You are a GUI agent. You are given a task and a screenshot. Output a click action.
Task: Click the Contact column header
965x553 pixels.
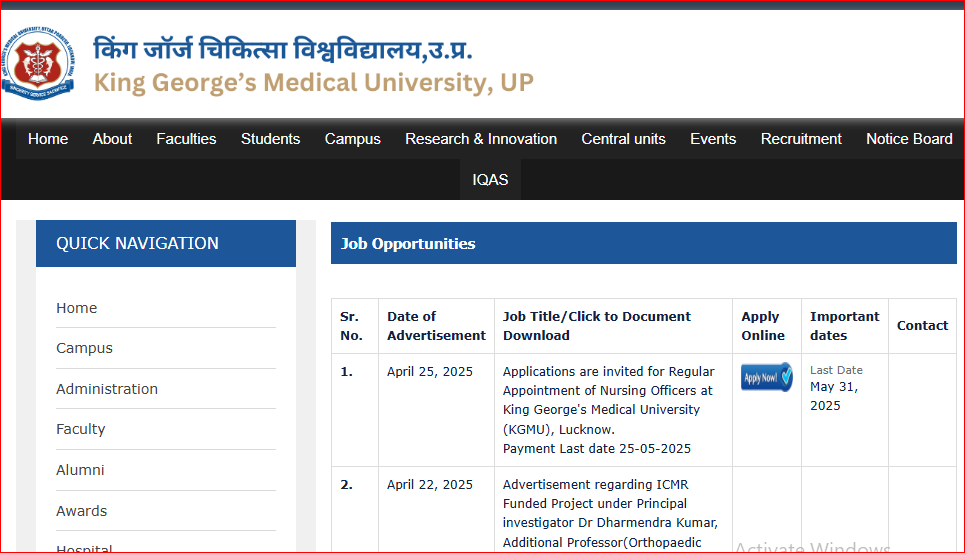(922, 326)
